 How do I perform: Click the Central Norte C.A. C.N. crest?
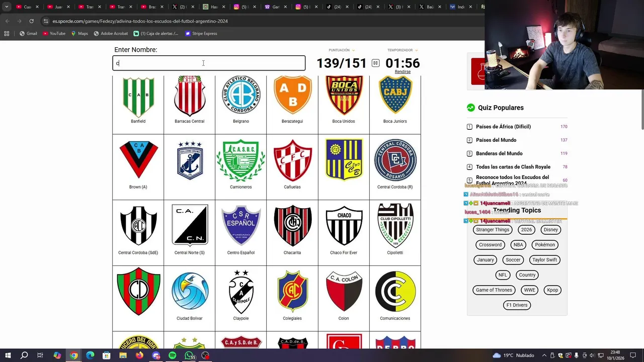coord(190,225)
